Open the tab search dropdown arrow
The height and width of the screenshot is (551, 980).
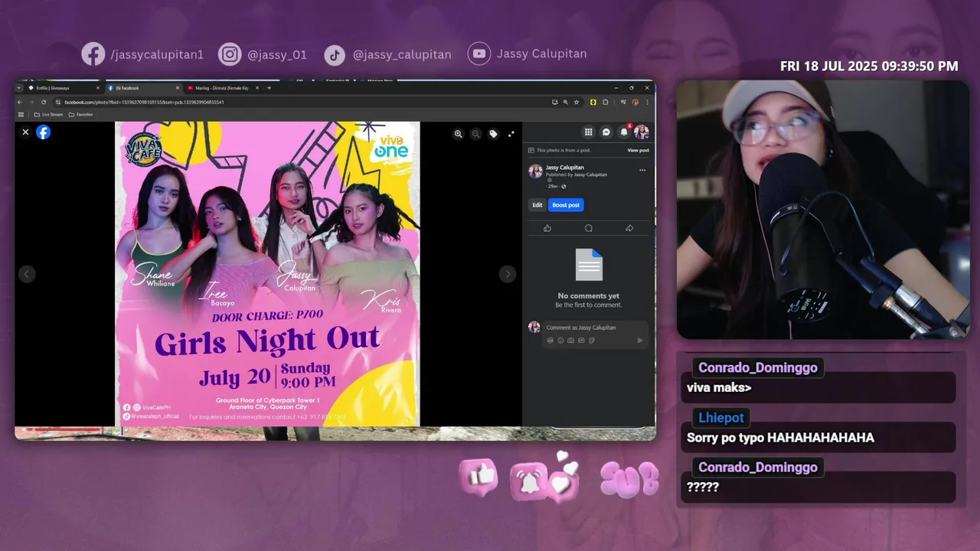tap(19, 88)
